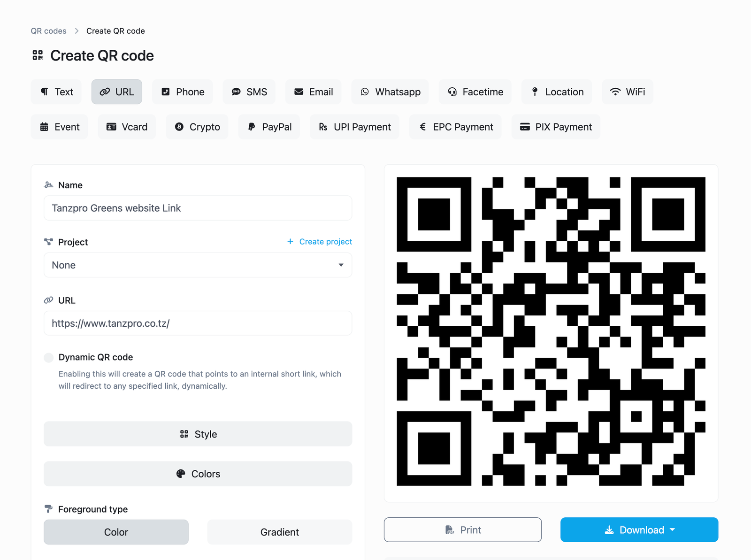
Task: Open the Project None dropdown
Action: click(x=198, y=265)
